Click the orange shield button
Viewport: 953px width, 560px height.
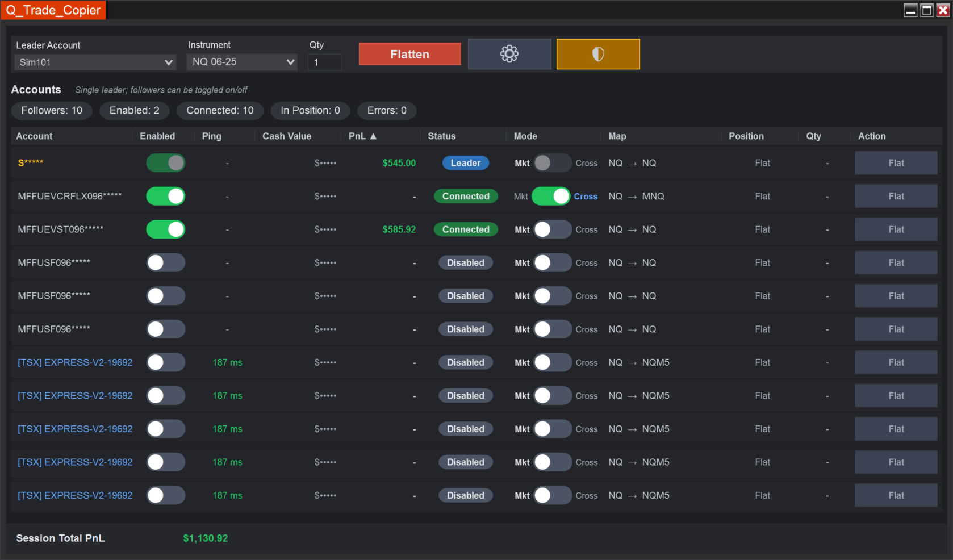click(x=598, y=54)
